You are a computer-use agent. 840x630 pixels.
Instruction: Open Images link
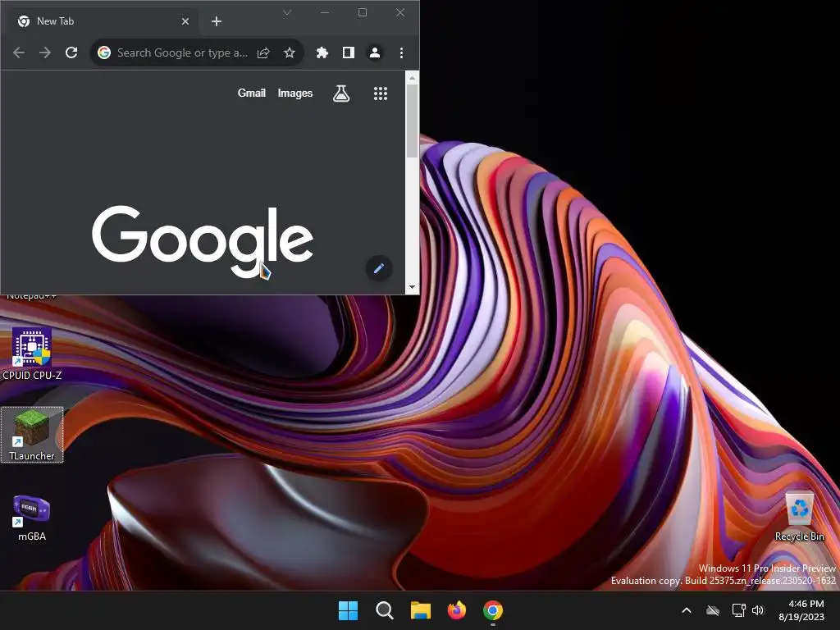tap(295, 94)
